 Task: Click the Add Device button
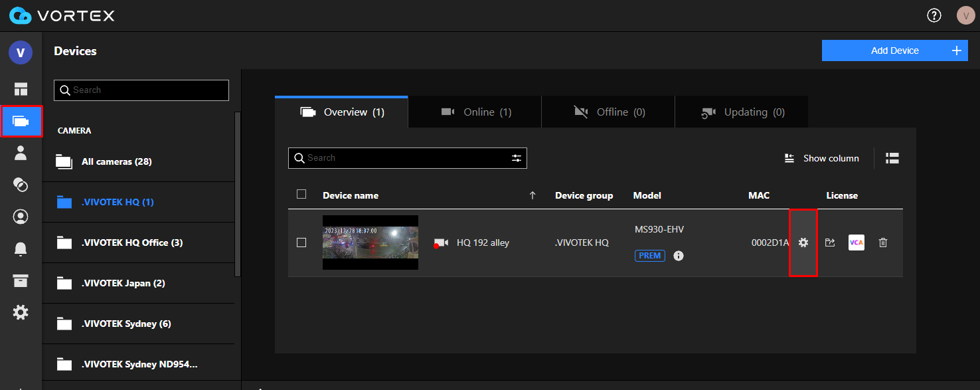coord(894,50)
